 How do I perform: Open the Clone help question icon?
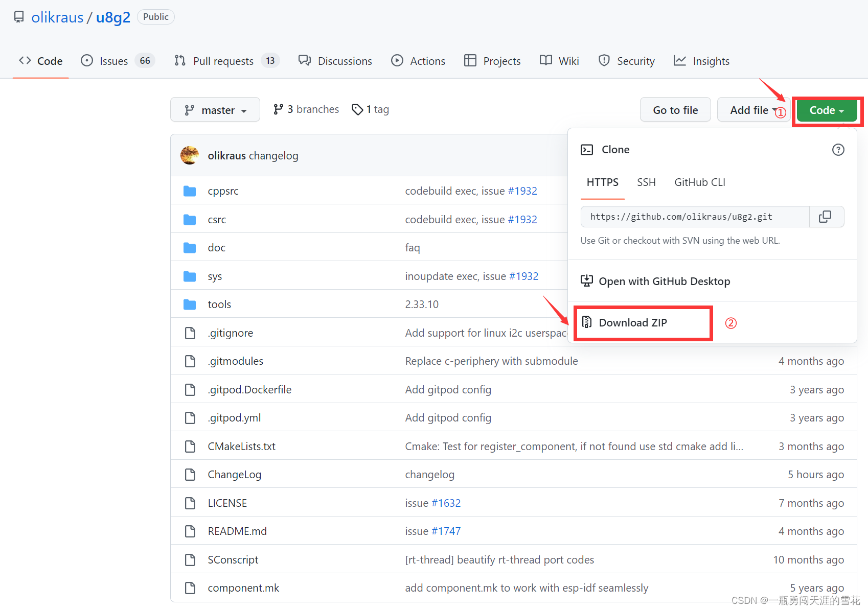point(838,150)
